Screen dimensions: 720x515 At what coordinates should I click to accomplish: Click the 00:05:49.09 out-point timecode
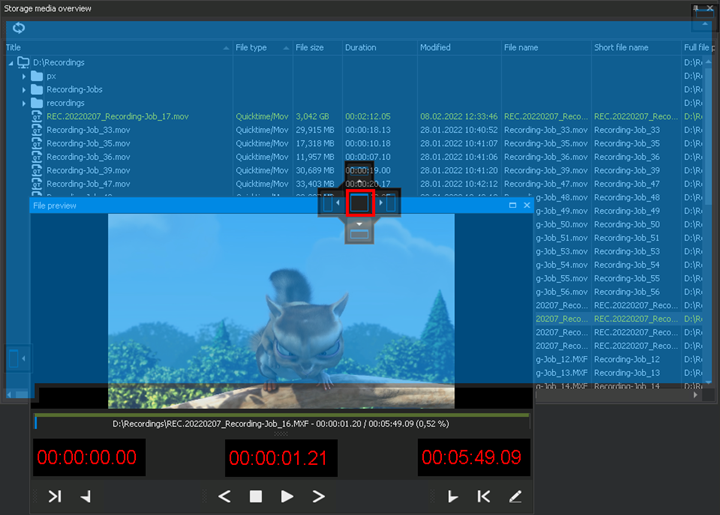[x=474, y=457]
